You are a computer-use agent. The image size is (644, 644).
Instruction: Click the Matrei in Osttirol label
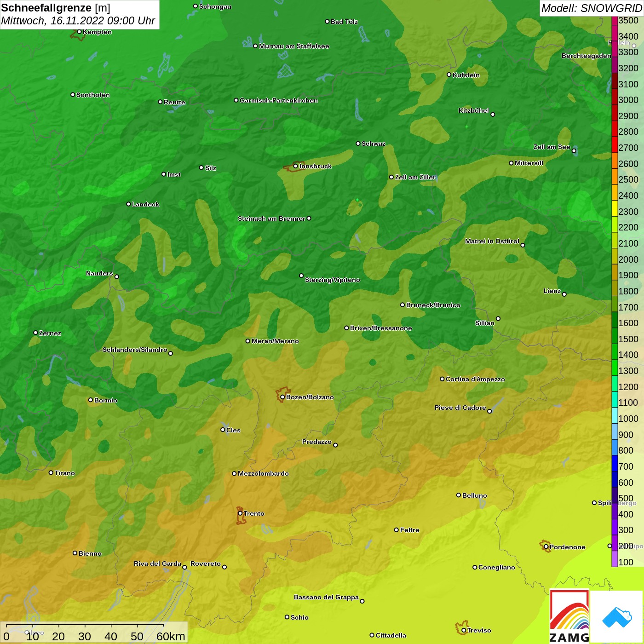[x=492, y=241]
